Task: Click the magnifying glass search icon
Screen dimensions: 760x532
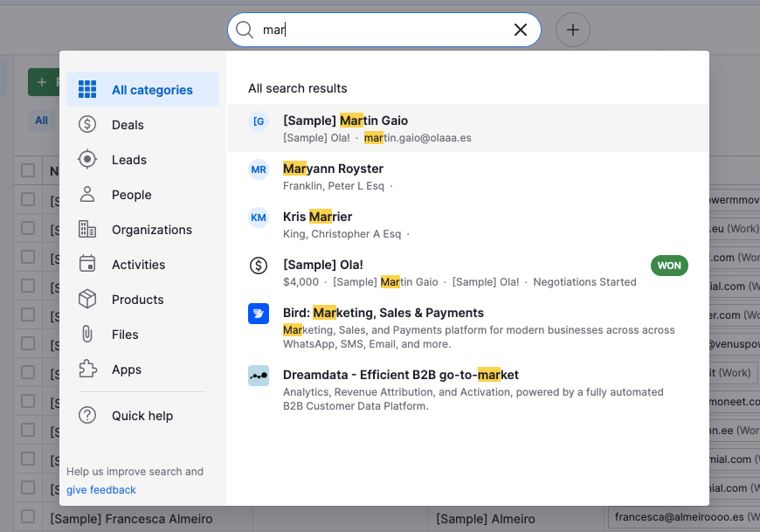Action: tap(245, 30)
